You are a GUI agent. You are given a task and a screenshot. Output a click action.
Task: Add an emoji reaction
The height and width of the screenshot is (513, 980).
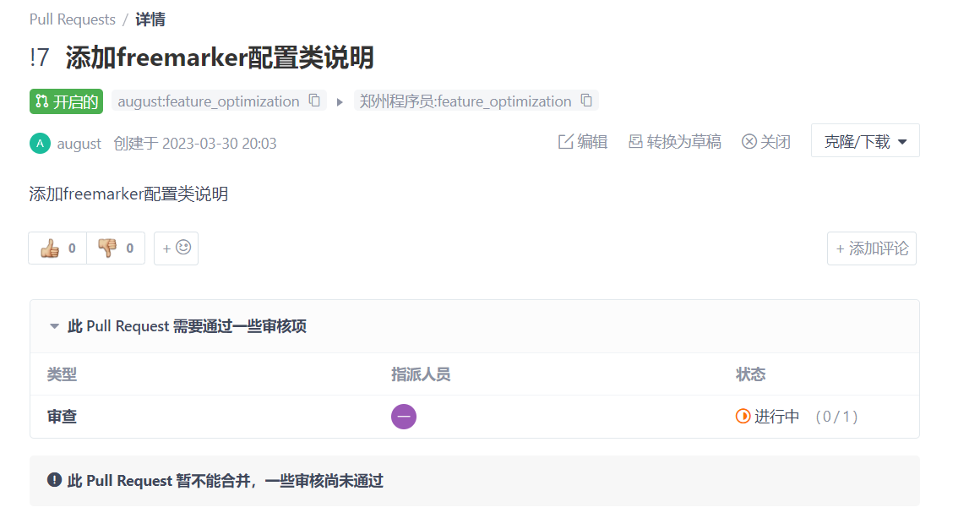[x=176, y=248]
